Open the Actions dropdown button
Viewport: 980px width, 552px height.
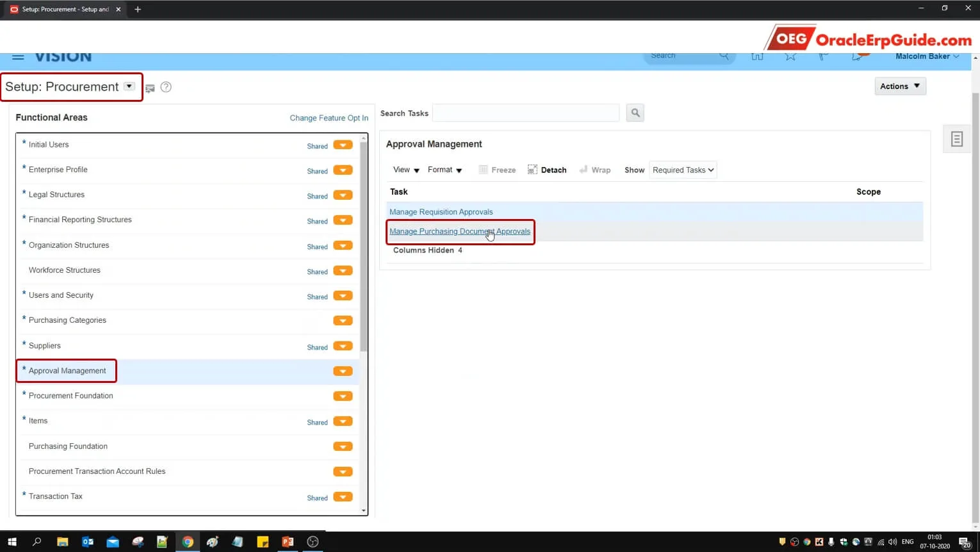click(x=900, y=86)
